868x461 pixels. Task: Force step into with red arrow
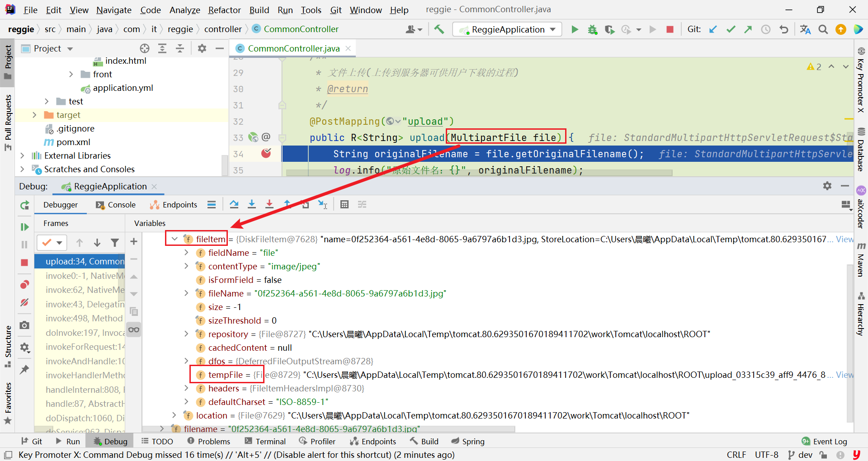pyautogui.click(x=269, y=205)
